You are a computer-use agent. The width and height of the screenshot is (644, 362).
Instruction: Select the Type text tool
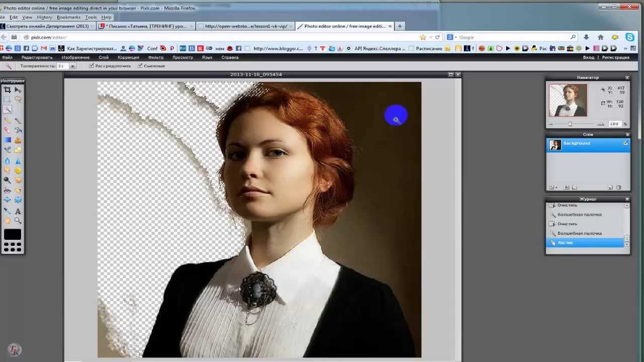pyautogui.click(x=18, y=211)
